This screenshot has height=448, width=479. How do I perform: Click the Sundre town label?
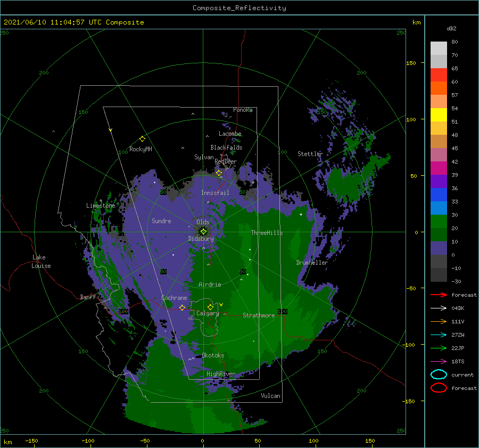point(161,221)
